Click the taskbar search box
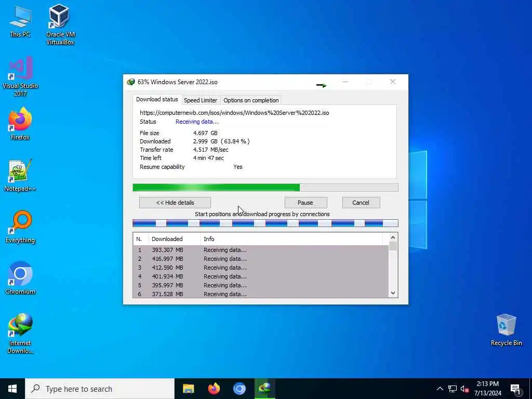The height and width of the screenshot is (399, 532). (100, 389)
